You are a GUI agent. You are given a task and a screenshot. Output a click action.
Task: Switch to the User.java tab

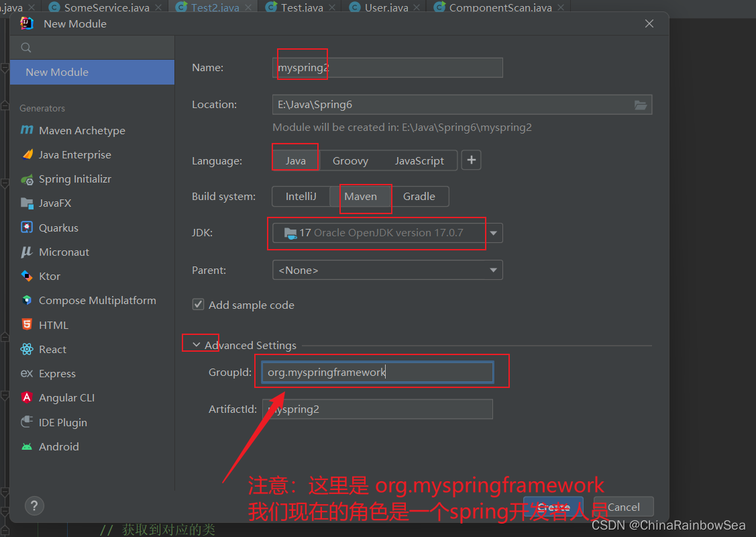click(386, 7)
